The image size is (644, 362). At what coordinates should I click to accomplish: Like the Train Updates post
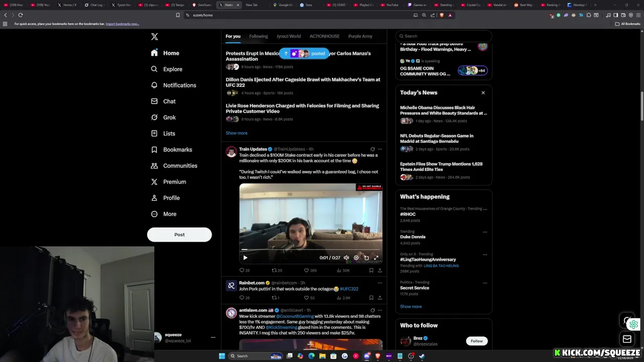311,270
